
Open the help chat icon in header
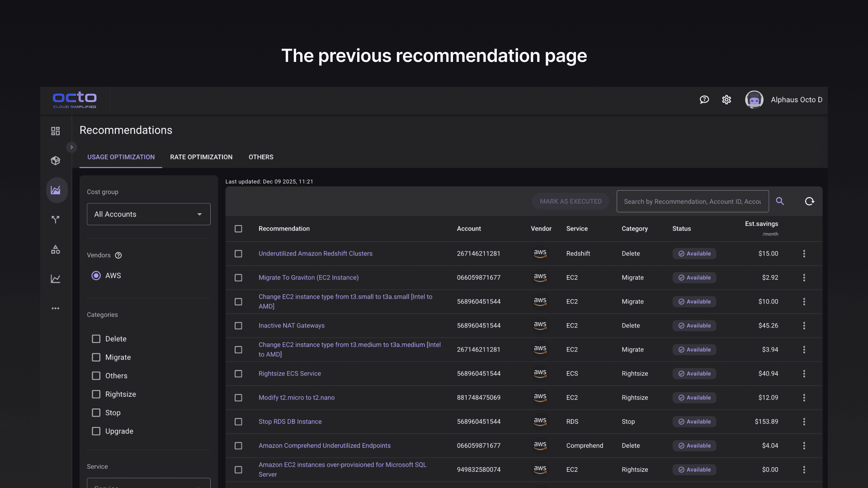[x=704, y=100]
